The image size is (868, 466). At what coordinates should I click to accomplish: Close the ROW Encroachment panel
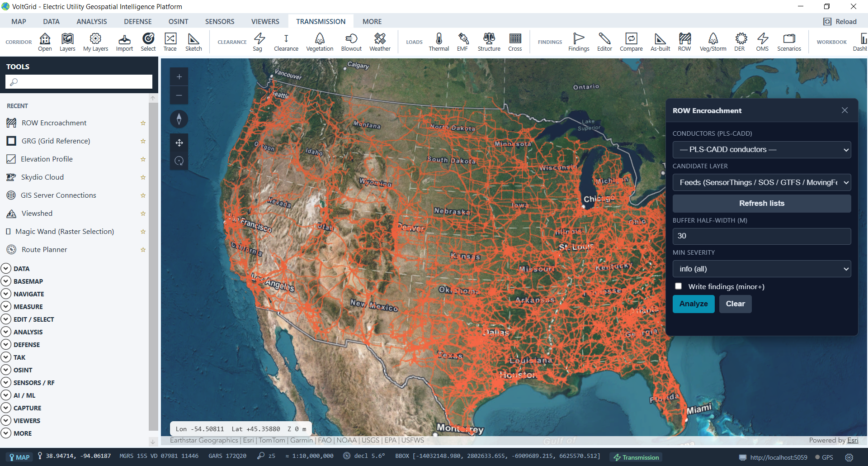(x=844, y=110)
